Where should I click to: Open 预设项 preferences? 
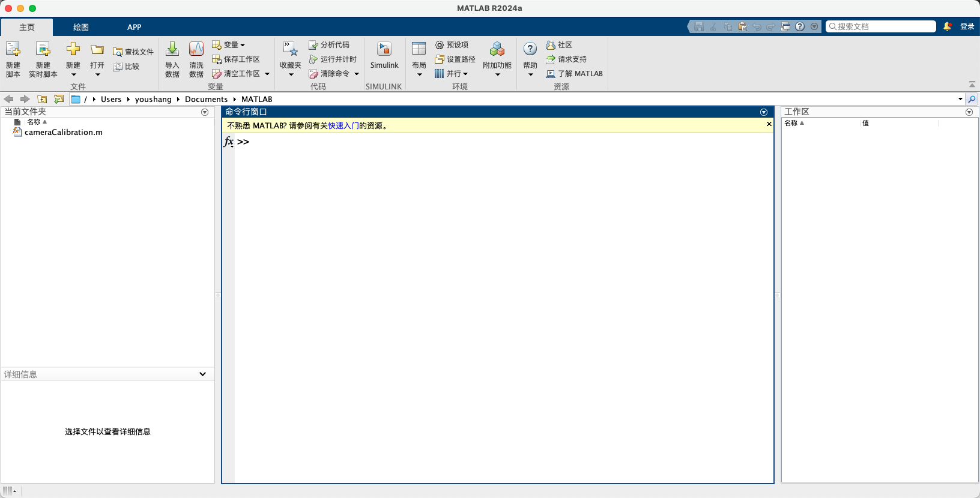point(452,45)
